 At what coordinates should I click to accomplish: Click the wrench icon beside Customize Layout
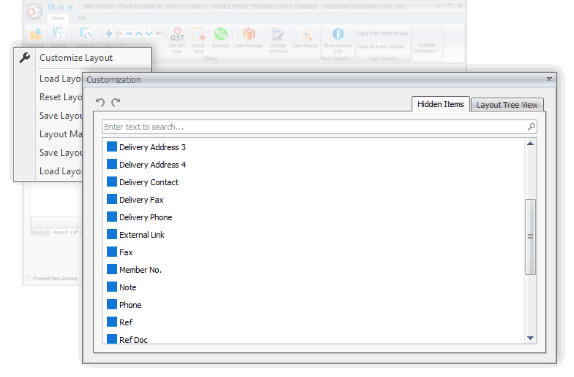[x=25, y=57]
